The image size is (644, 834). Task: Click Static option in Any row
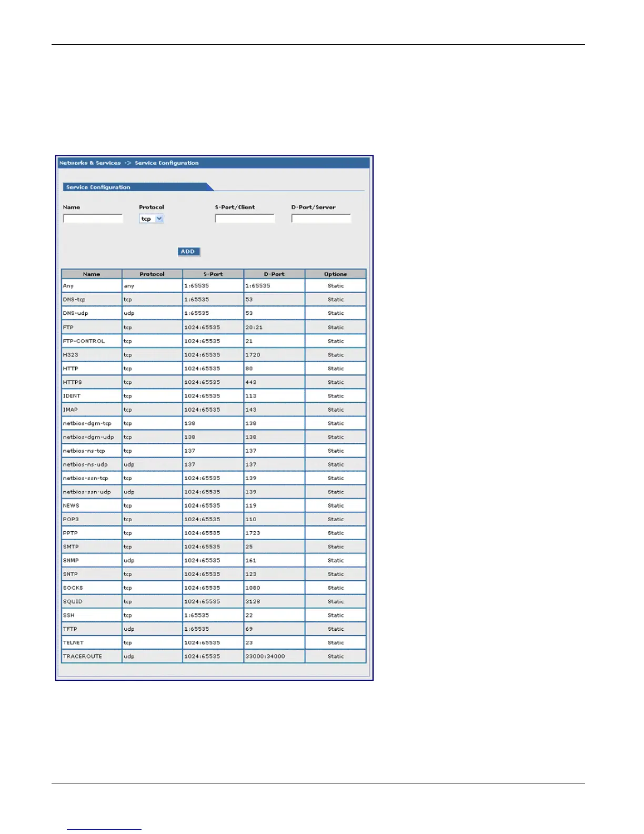[x=336, y=286]
